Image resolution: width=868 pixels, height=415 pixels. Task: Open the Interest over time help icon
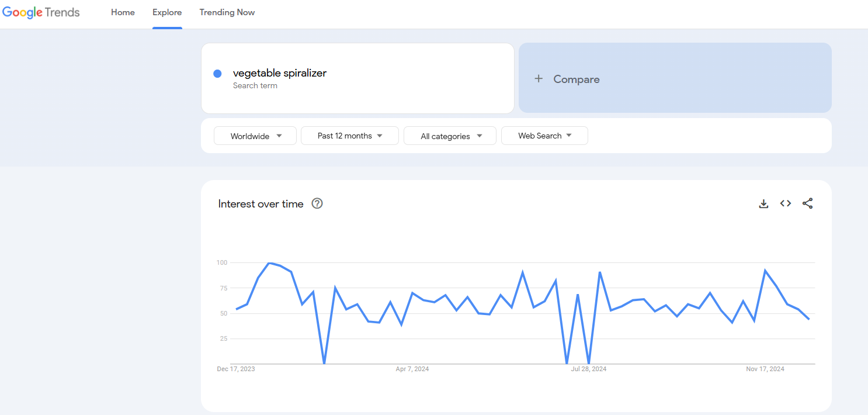pyautogui.click(x=317, y=203)
